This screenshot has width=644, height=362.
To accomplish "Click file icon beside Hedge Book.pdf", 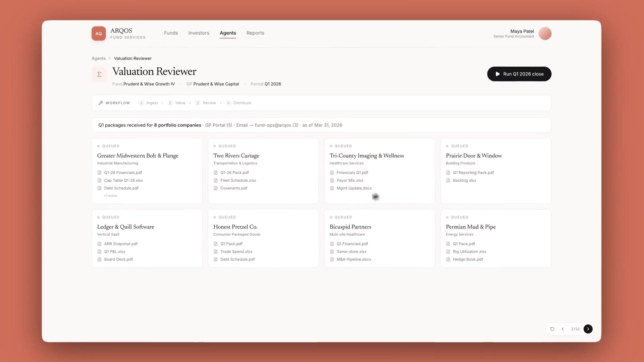I will click(448, 259).
